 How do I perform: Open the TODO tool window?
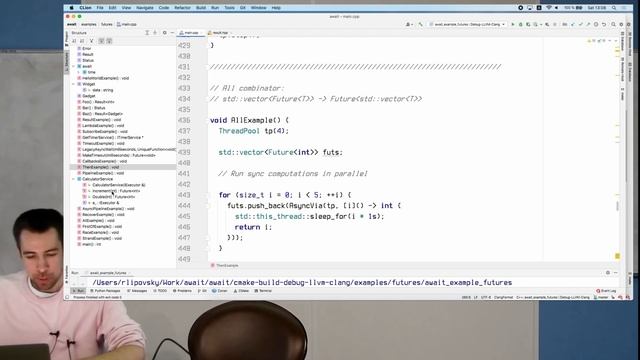pyautogui.click(x=160, y=291)
